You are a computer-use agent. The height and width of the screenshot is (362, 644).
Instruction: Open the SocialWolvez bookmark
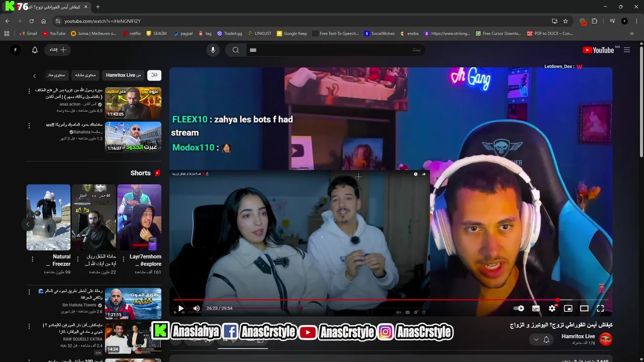pyautogui.click(x=379, y=34)
